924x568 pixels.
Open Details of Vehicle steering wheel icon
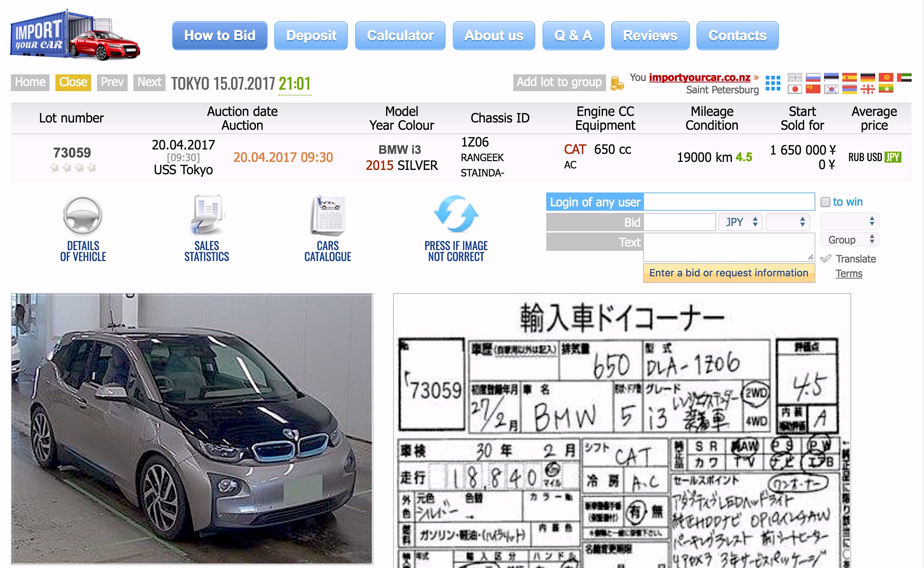(83, 215)
